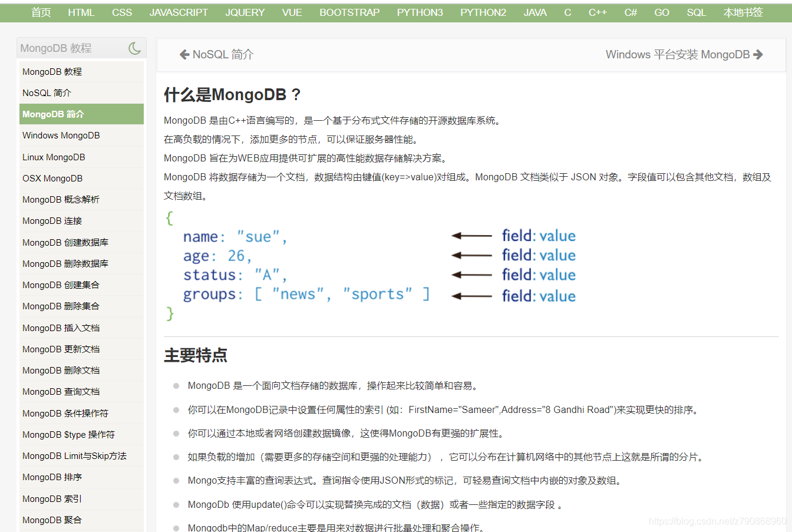This screenshot has width=792, height=532.
Task: Open MongoDB 排序 sidebar item
Action: pos(81,477)
